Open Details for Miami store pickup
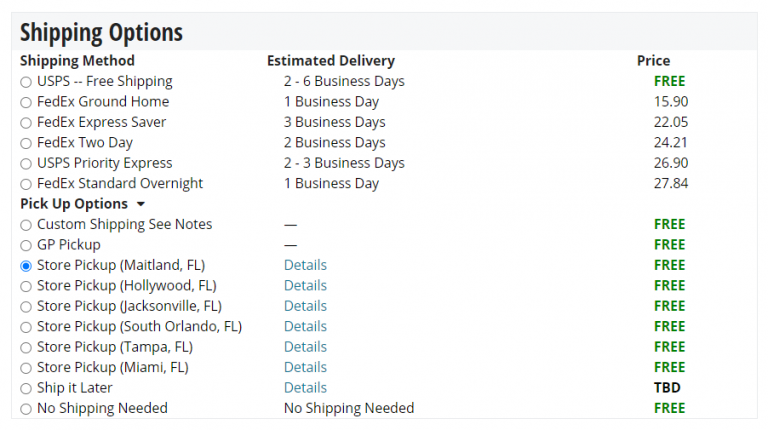 coord(305,367)
